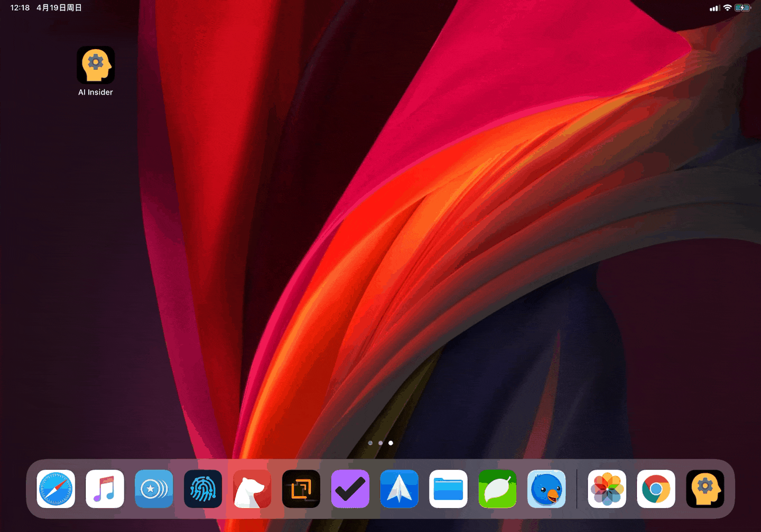761x532 pixels.
Task: Open the orange overlapping-squares app in the dock
Action: 301,489
